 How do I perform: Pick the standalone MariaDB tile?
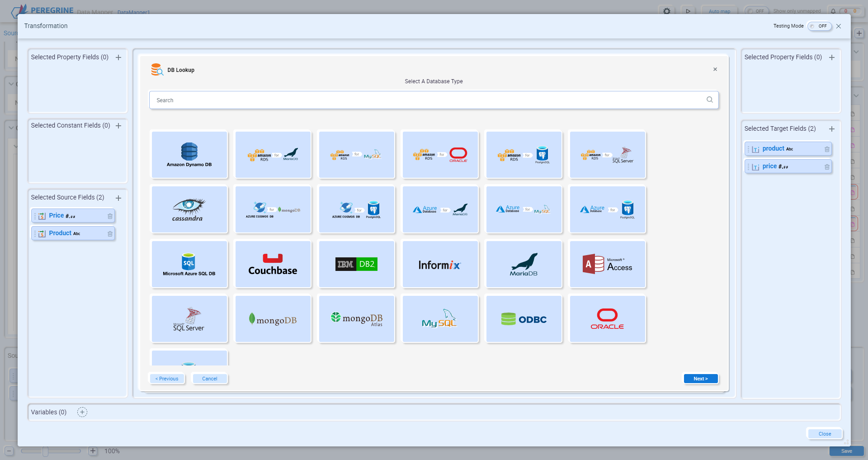pyautogui.click(x=524, y=264)
